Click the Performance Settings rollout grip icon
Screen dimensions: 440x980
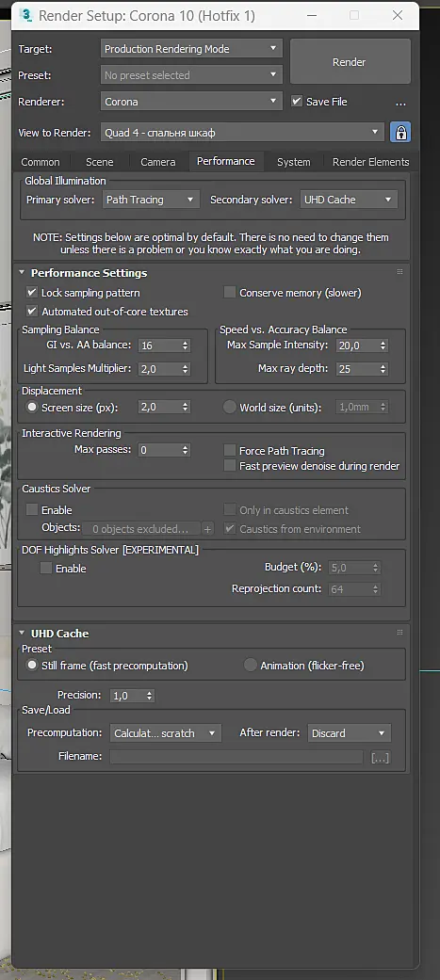pos(399,272)
